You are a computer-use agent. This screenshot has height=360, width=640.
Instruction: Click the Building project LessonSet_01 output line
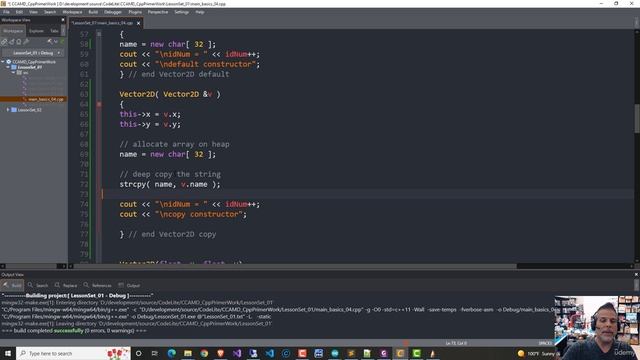[78, 296]
